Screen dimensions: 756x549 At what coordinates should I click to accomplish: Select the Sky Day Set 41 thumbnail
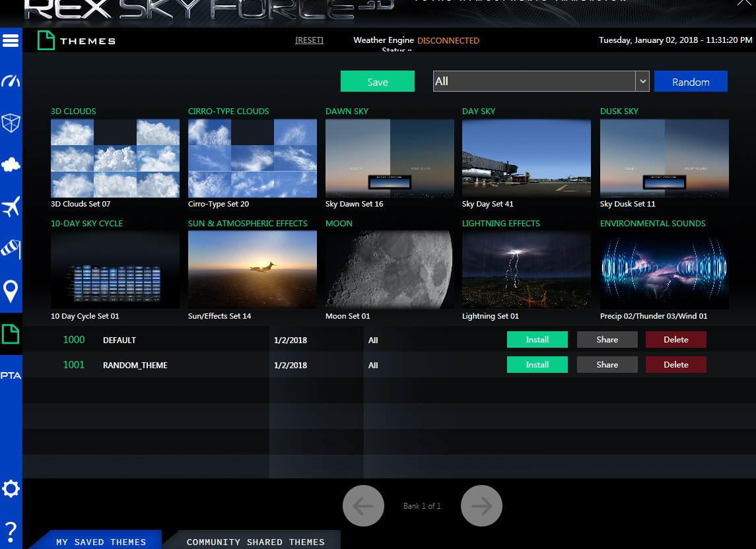[526, 158]
